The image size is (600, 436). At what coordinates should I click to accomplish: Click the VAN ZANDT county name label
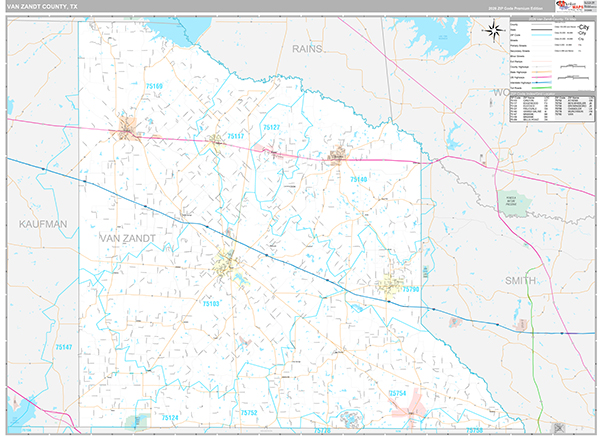[x=130, y=239]
